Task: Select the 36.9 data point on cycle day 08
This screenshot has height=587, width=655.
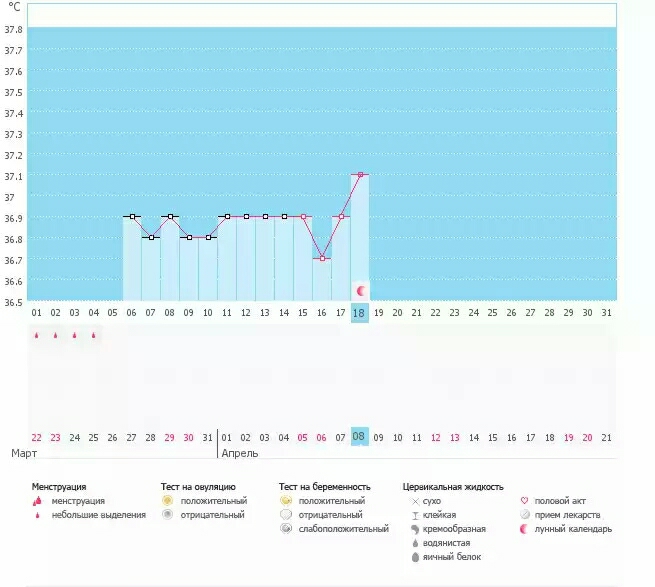Action: tap(170, 216)
